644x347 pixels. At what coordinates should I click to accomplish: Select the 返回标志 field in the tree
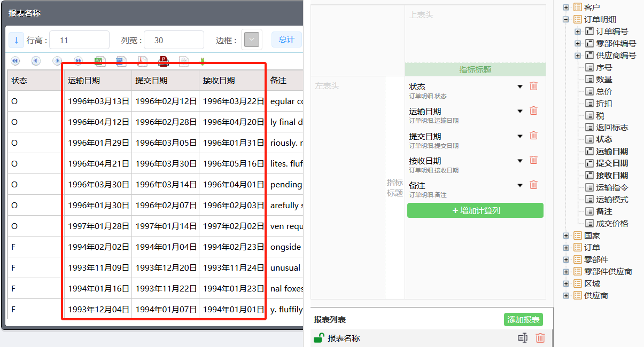612,128
